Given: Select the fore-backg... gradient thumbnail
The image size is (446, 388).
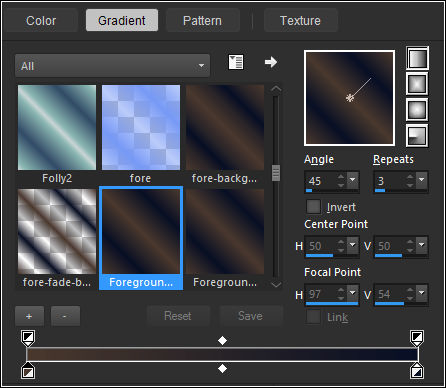Looking at the screenshot, I should click(225, 128).
